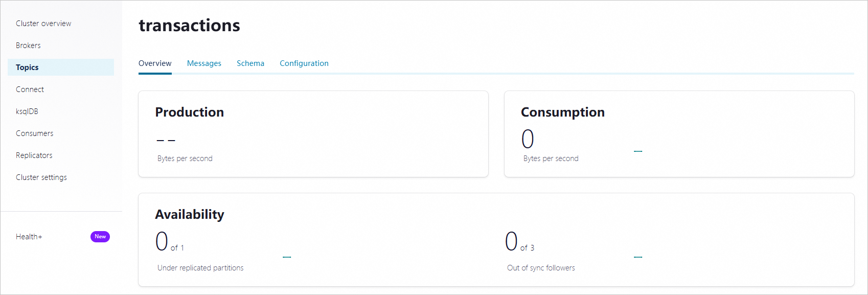The height and width of the screenshot is (295, 868).
Task: Open the Schema tab
Action: [x=250, y=63]
